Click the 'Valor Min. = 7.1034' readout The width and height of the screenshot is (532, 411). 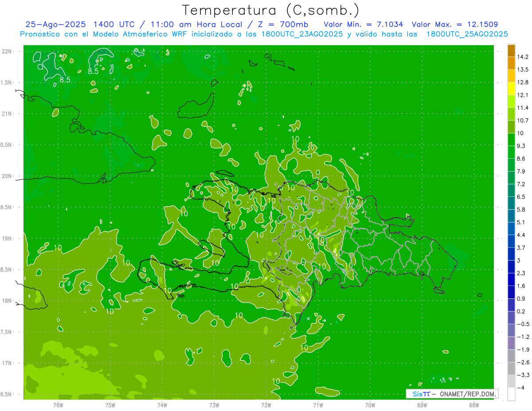click(364, 24)
